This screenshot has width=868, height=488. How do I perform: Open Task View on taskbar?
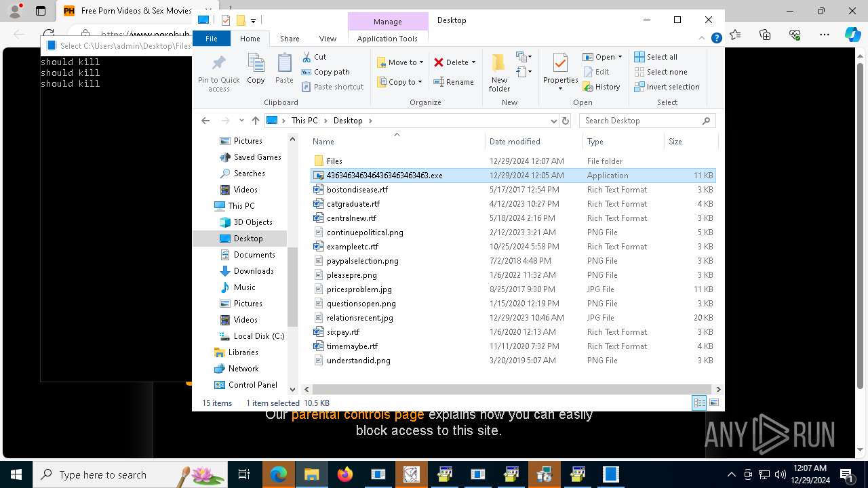[x=245, y=474]
